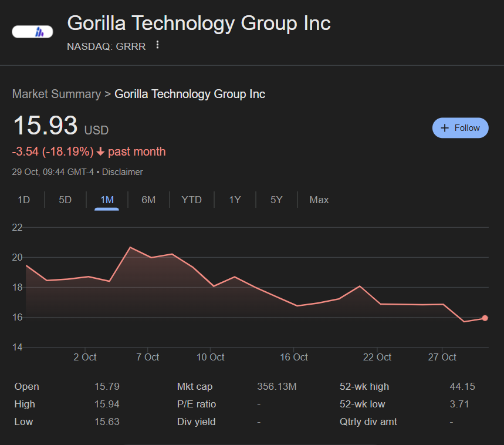Click the 10 Oct axis label
The width and height of the screenshot is (504, 445).
(210, 357)
